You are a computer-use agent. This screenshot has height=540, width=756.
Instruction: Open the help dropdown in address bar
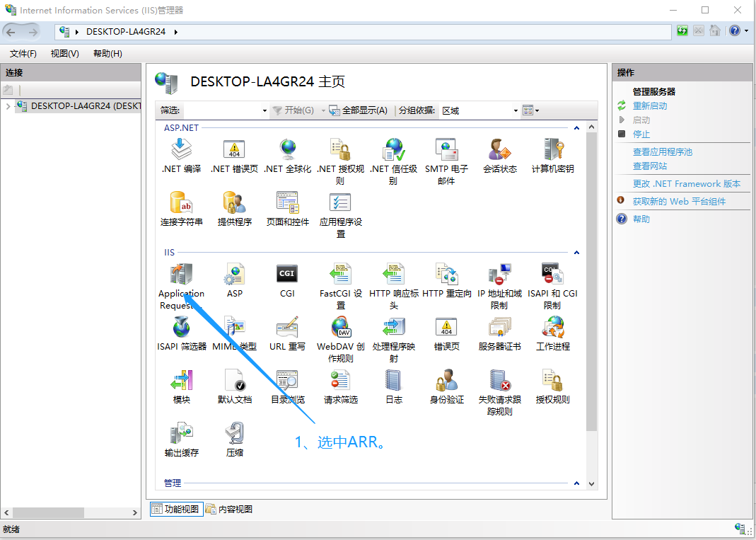(746, 31)
